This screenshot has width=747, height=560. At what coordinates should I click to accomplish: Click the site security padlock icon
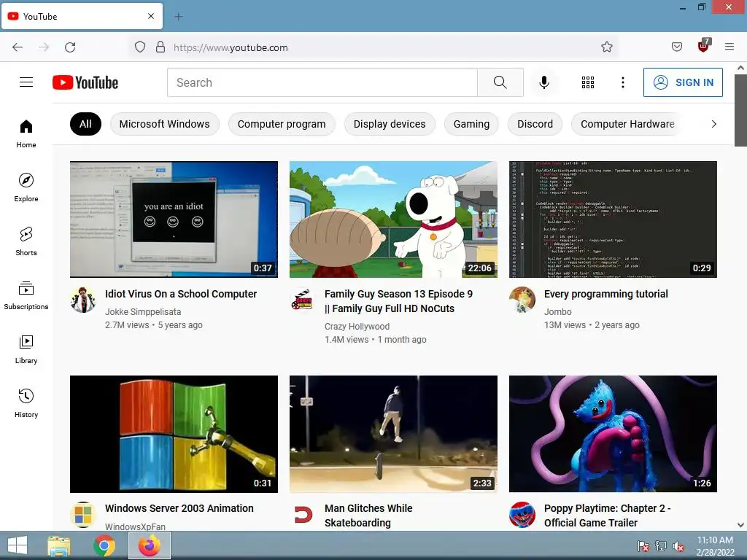pos(160,47)
